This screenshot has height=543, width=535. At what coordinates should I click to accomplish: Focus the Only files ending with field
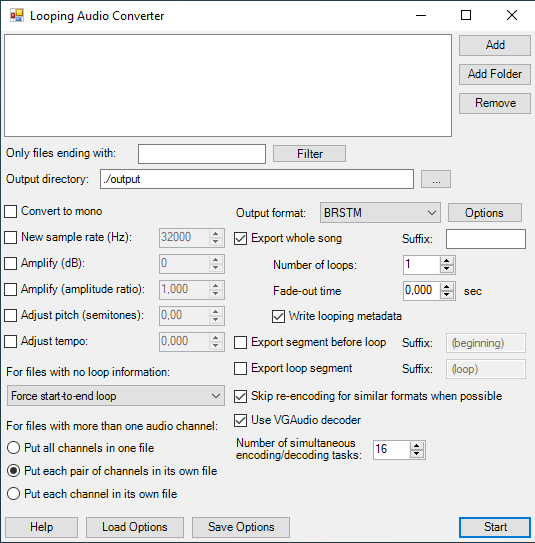tap(202, 154)
